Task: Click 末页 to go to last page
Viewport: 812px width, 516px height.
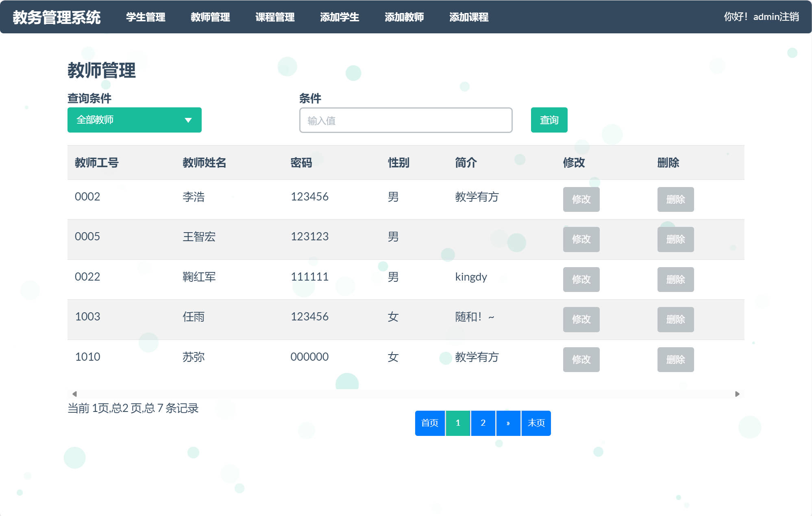Action: (536, 423)
